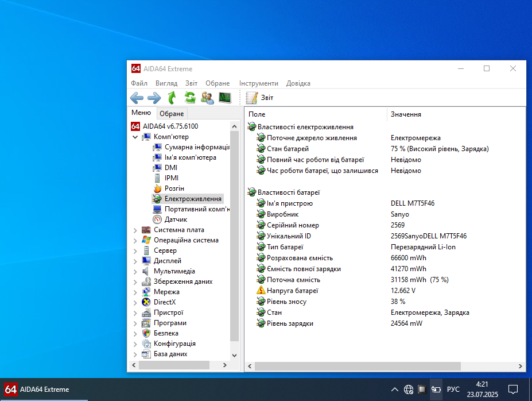The width and height of the screenshot is (532, 401).
Task: Click the forward arrow toolbar icon
Action: click(x=154, y=98)
